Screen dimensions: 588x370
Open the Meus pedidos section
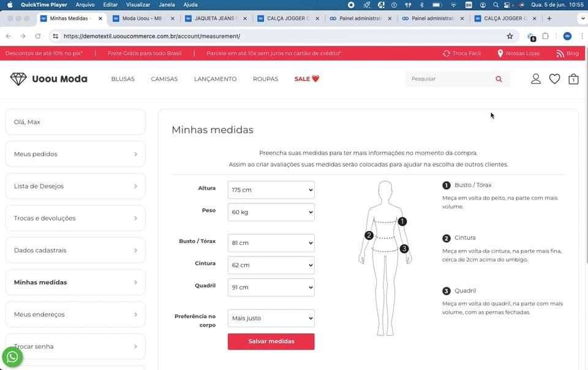(x=75, y=154)
